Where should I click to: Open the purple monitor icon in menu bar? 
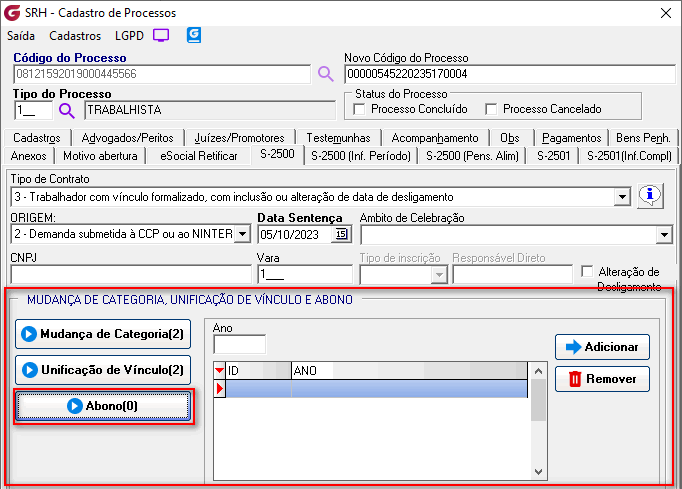point(160,35)
